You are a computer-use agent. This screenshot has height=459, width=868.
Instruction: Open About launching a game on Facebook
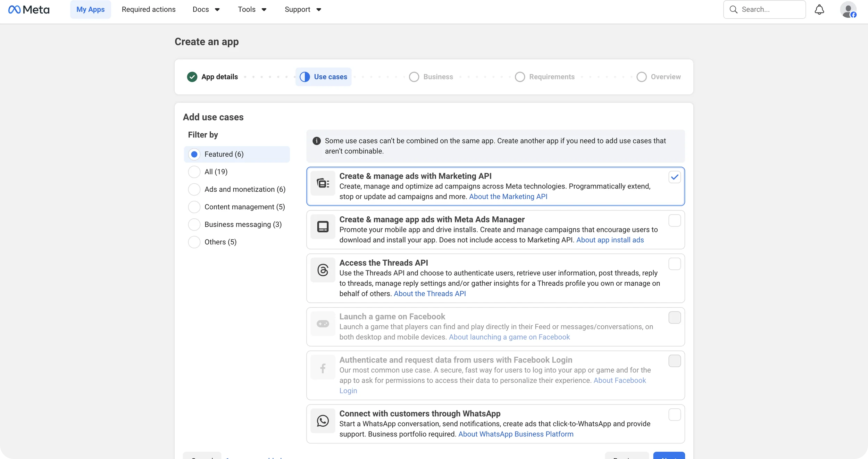tap(509, 337)
